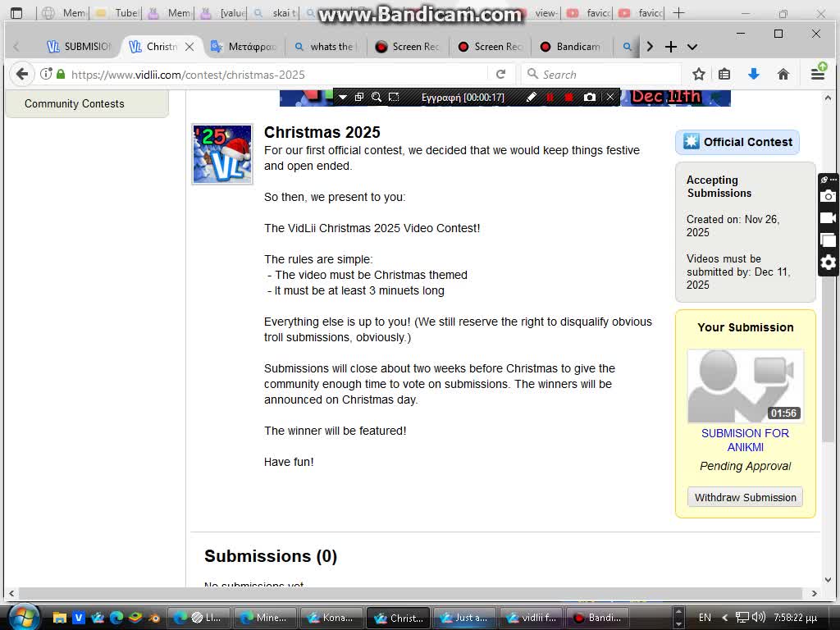Screen dimensions: 840x630
Task: Stop the Bandicam recording
Action: pyautogui.click(x=568, y=97)
